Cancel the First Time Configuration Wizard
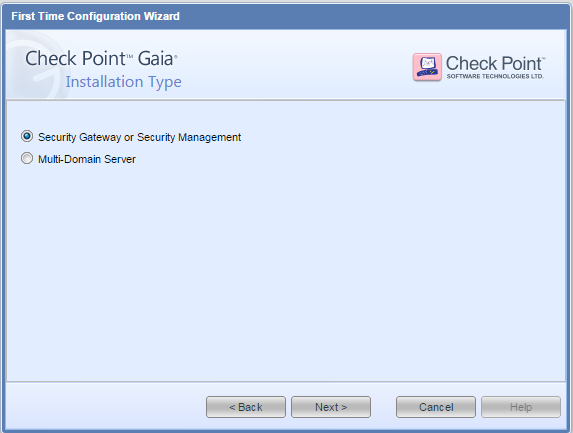This screenshot has height=433, width=573. [436, 407]
